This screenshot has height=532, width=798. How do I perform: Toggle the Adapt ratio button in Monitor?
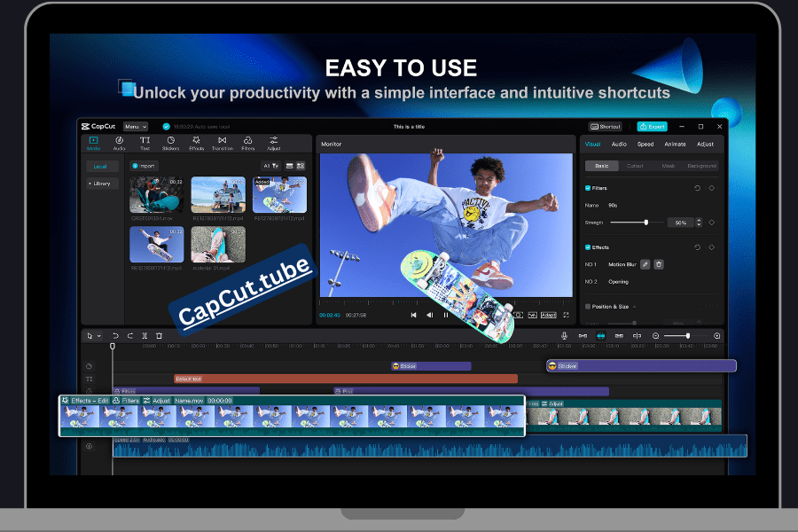549,315
